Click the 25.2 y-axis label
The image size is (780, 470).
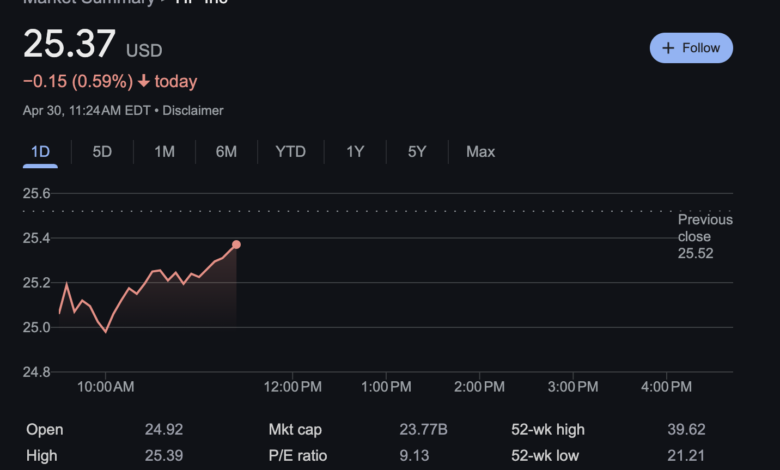(36, 282)
